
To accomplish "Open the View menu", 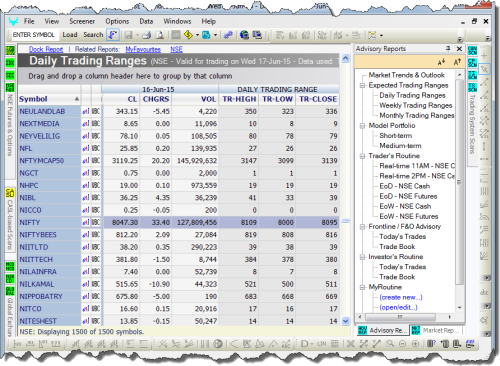I will (52, 21).
